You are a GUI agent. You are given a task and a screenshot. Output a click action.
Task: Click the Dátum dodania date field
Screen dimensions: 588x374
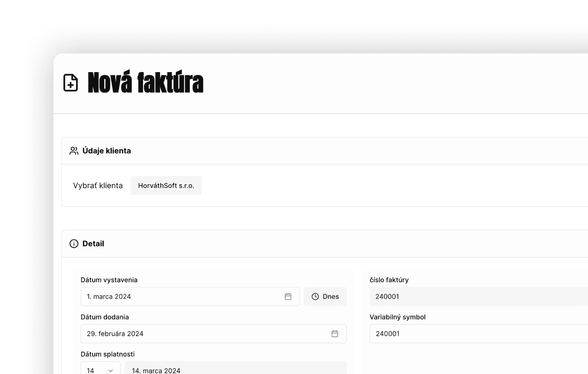(x=205, y=333)
